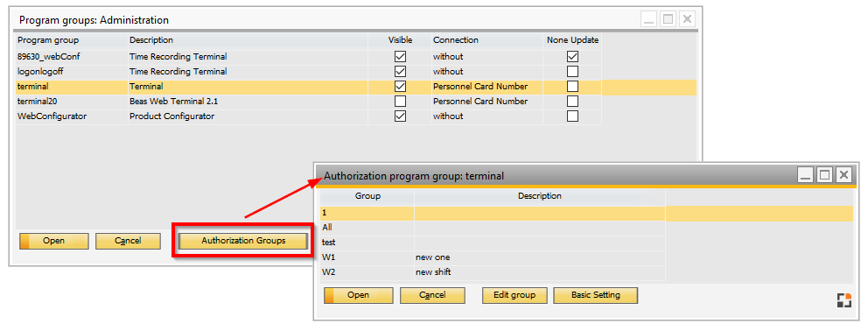Screen dimensions: 868x331
Task: Minimize the Authorization program group window
Action: (x=806, y=175)
